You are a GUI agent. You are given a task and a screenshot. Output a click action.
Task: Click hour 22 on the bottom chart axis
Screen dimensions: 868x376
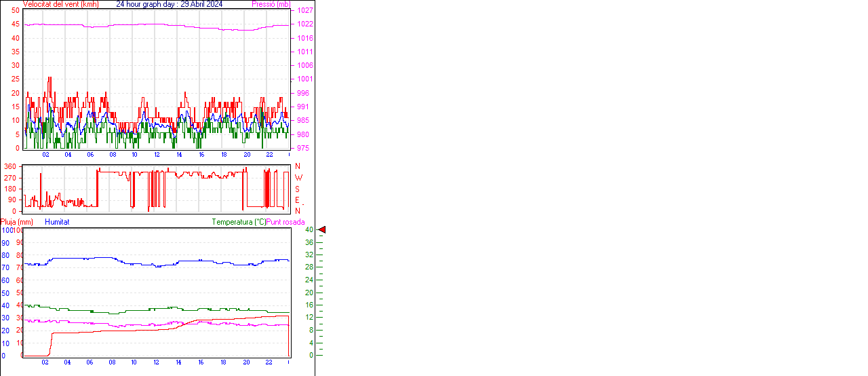(x=269, y=362)
